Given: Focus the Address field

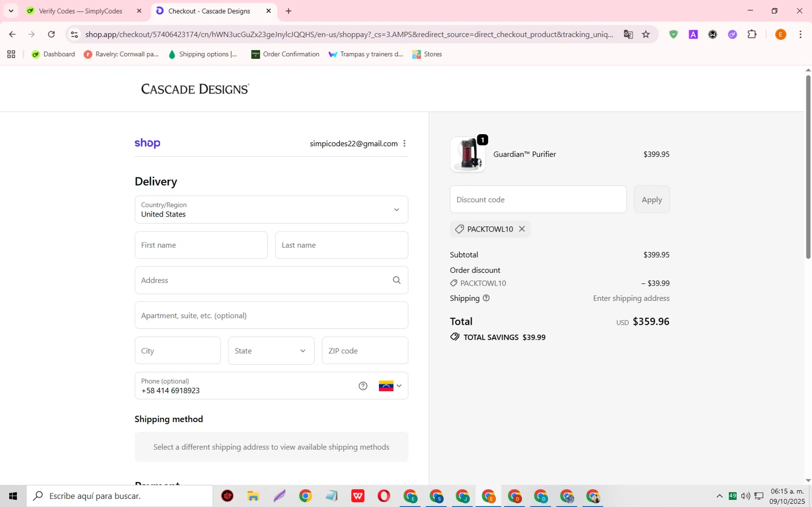Looking at the screenshot, I should [x=271, y=280].
